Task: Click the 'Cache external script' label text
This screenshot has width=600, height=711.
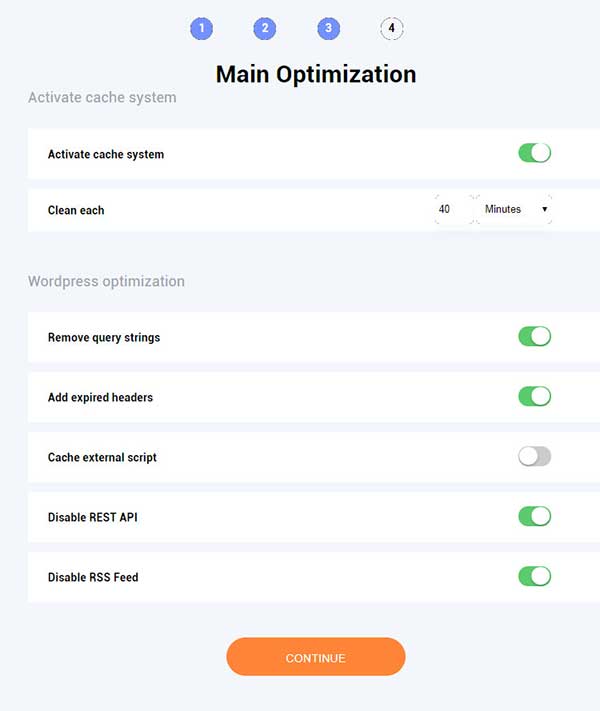Action: point(102,458)
